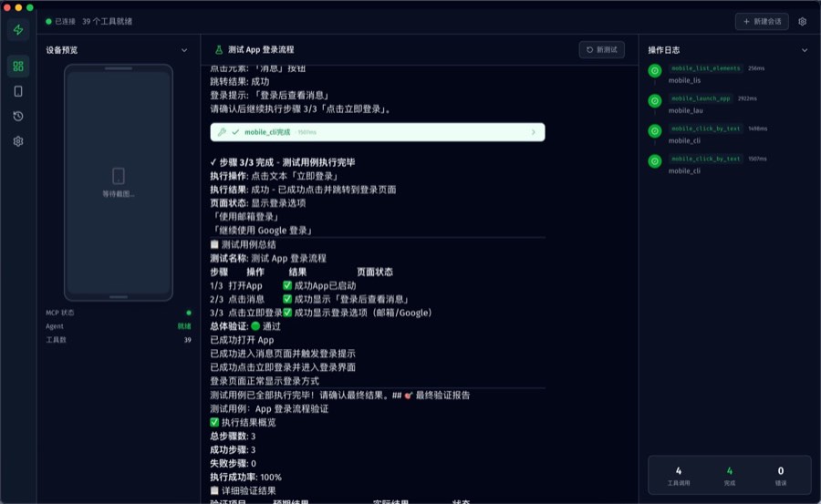The image size is (821, 504).
Task: Open settings gear beside 新建会话
Action: (x=802, y=22)
